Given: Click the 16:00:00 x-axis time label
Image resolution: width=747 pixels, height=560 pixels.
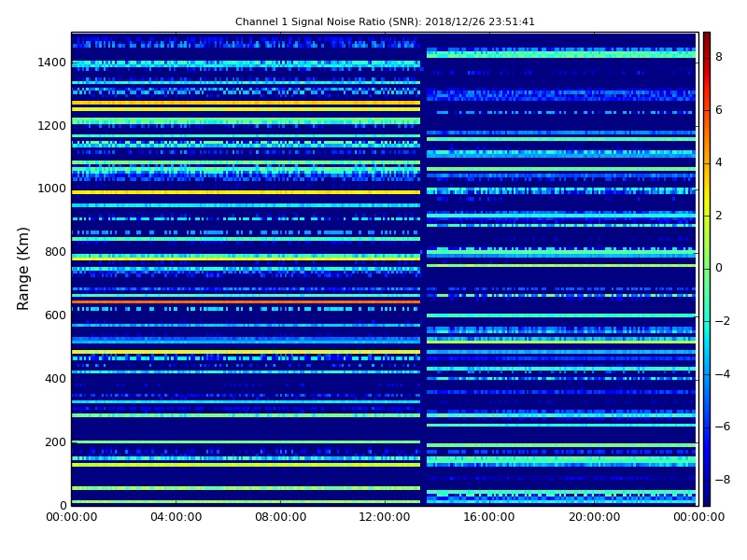Looking at the screenshot, I should tap(489, 517).
